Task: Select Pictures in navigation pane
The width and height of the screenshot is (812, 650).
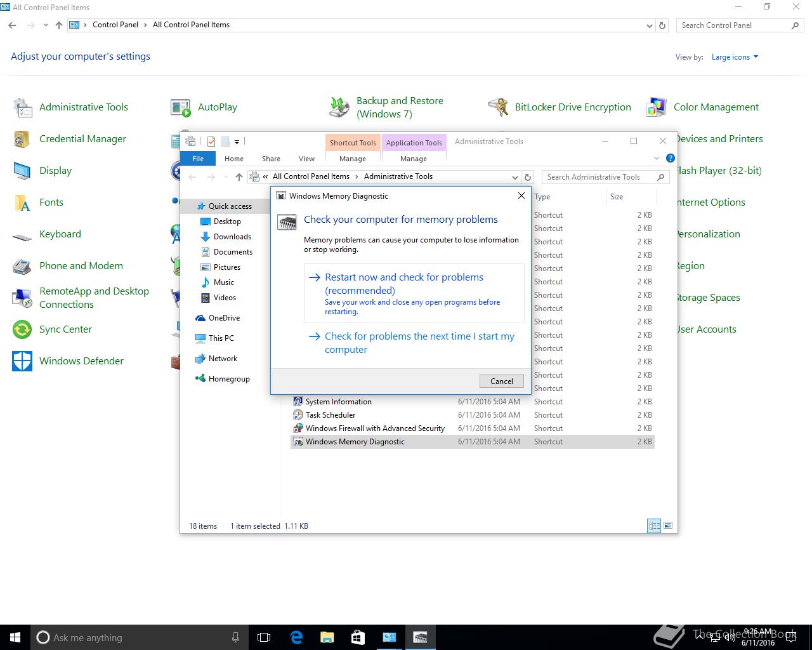Action: click(227, 267)
